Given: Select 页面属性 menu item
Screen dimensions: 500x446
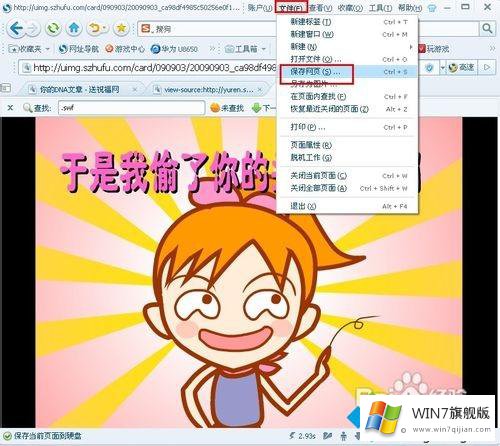Looking at the screenshot, I should coord(347,145).
